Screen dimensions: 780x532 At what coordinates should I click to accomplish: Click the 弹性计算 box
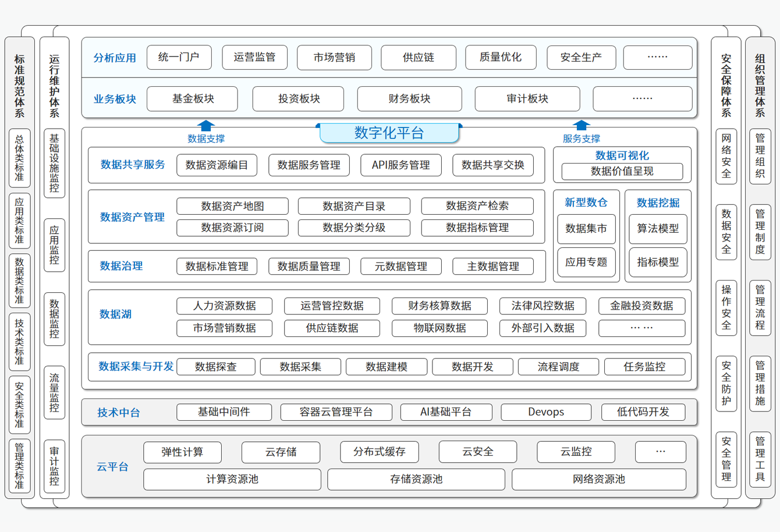click(183, 452)
